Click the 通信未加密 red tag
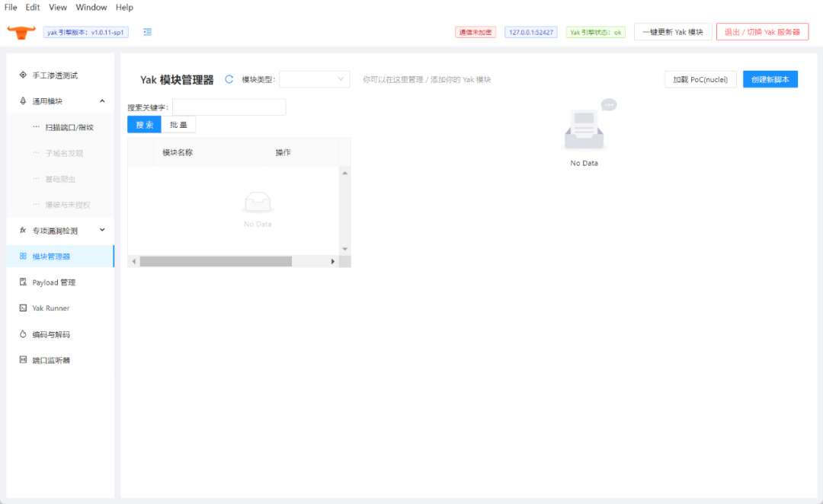Image resolution: width=823 pixels, height=504 pixels. [x=476, y=32]
